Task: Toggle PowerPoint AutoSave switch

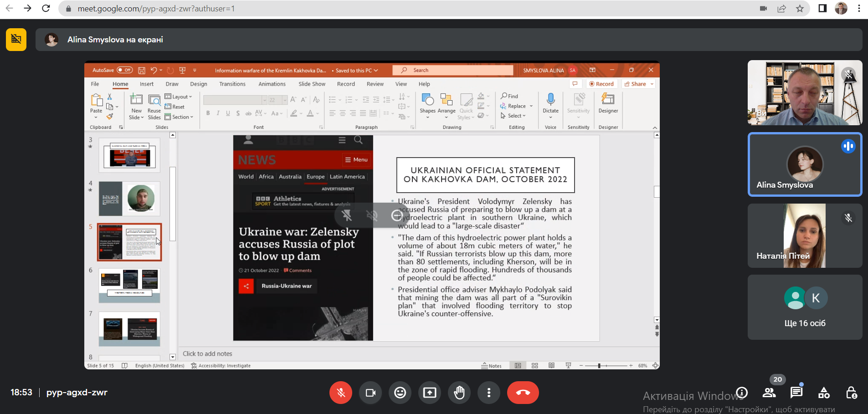Action: coord(124,70)
